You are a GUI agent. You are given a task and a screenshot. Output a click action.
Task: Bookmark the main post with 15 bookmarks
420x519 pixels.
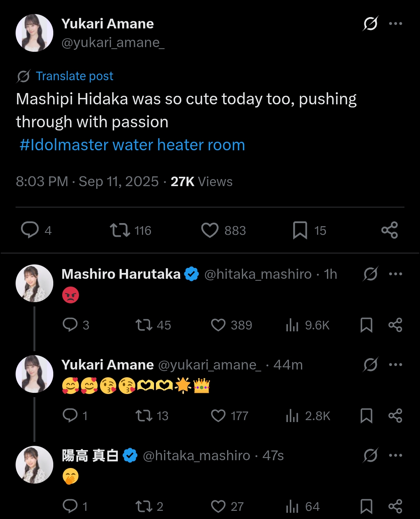click(x=300, y=230)
